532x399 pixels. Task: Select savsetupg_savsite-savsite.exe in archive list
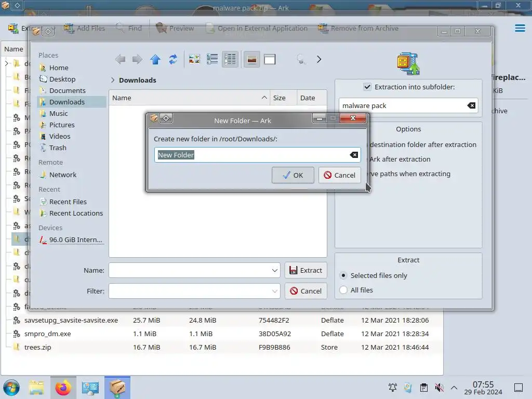(x=71, y=320)
